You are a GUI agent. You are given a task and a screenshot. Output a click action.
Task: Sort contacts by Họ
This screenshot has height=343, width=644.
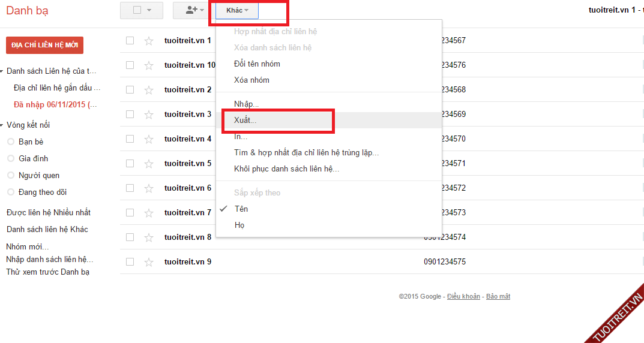(x=239, y=225)
